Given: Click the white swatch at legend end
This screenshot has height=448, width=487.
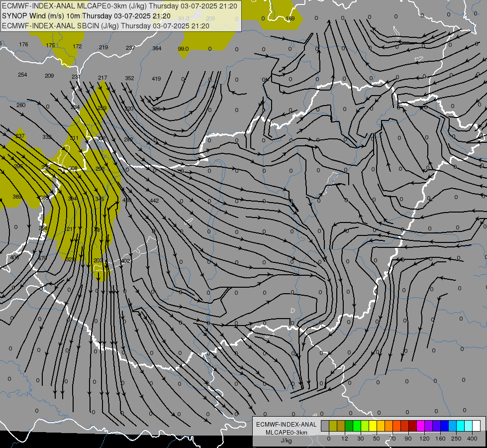Looking at the screenshot, I should pyautogui.click(x=476, y=426).
